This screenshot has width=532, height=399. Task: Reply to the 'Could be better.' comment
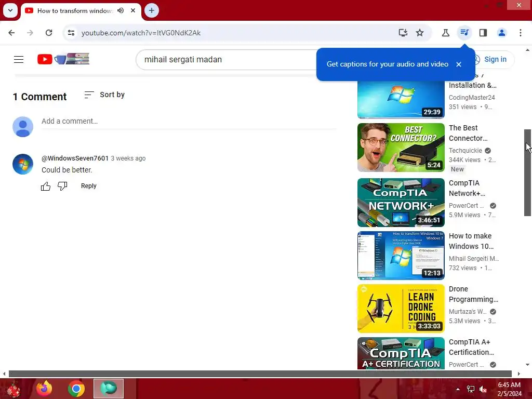(x=88, y=186)
